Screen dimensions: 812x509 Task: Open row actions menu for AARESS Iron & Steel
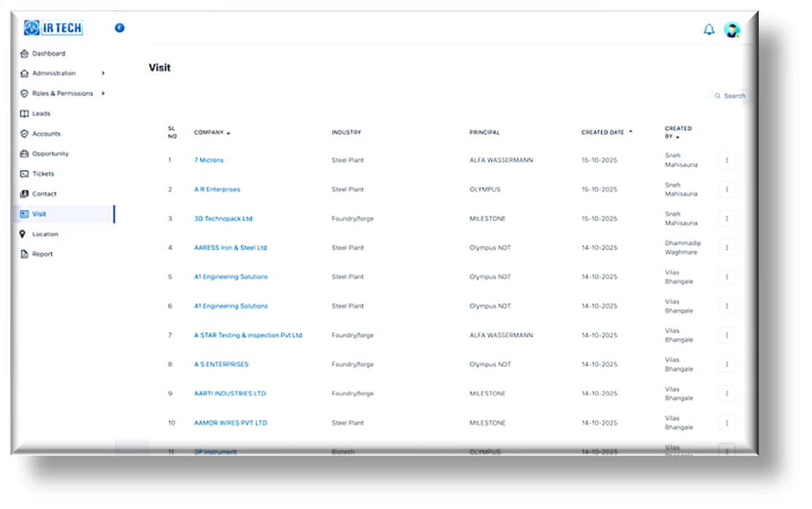tap(727, 248)
